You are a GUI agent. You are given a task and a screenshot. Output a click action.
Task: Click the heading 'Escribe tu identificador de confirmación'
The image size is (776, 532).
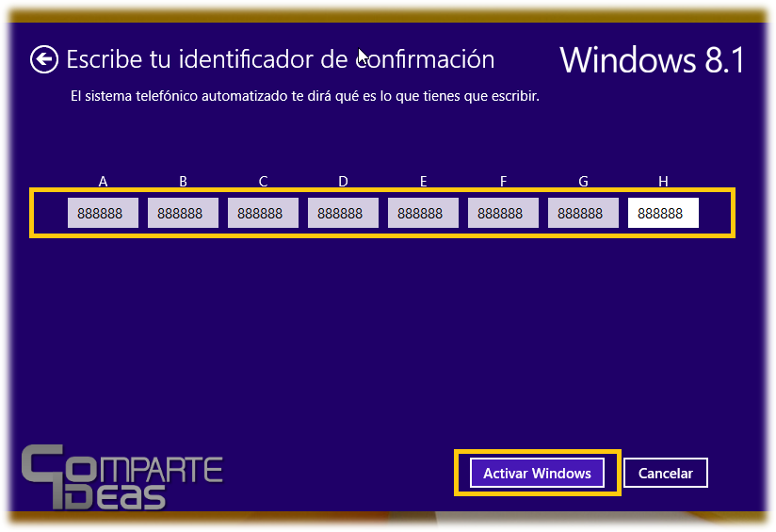[x=281, y=59]
